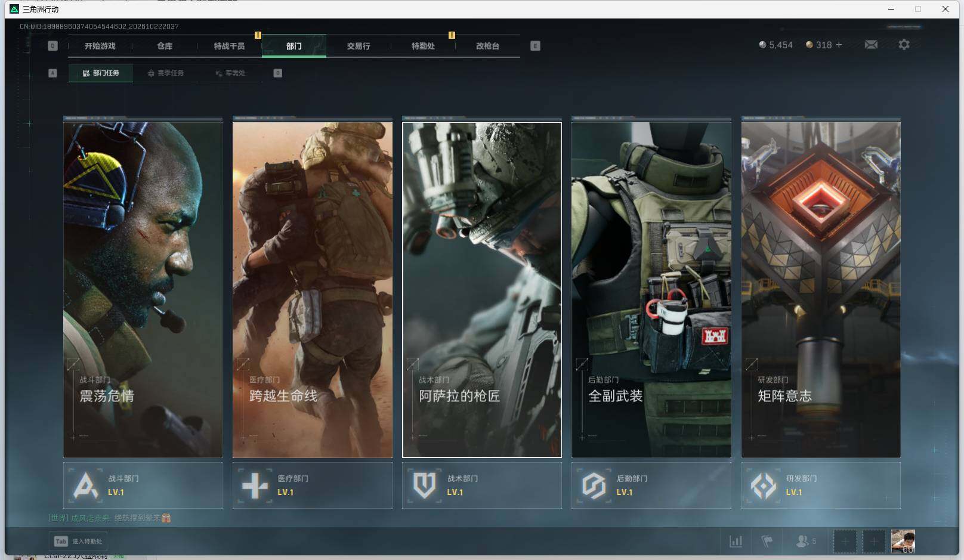
Task: Open the 矩阵意志 mission card
Action: pyautogui.click(x=821, y=287)
